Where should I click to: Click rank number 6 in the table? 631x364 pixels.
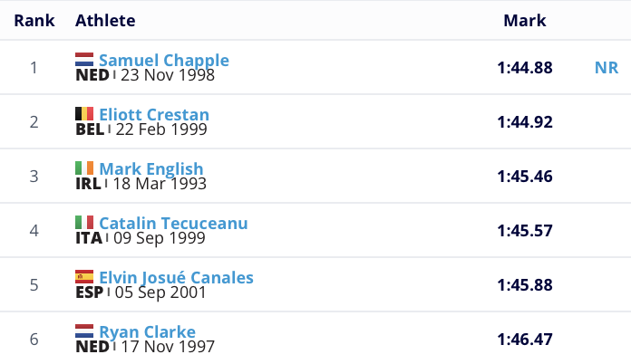[34, 340]
